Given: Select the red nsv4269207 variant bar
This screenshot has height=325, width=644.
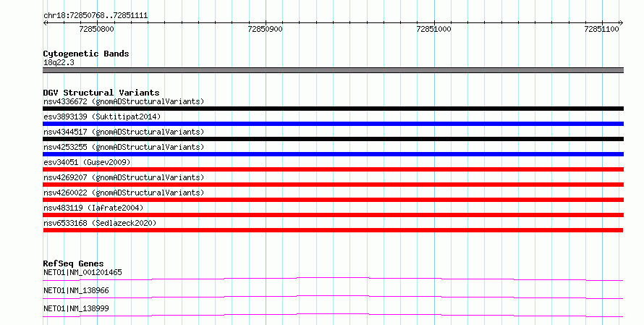Looking at the screenshot, I should [x=333, y=185].
